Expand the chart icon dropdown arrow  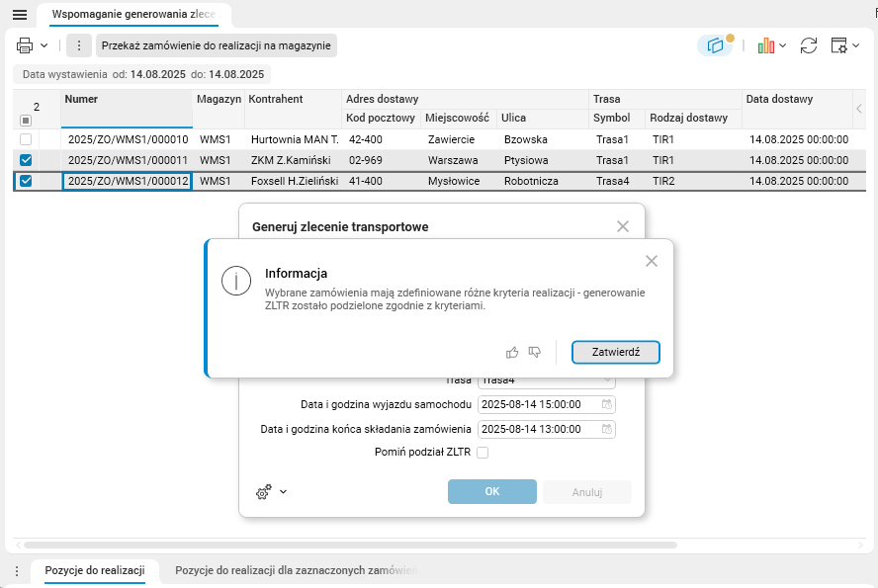click(x=783, y=45)
